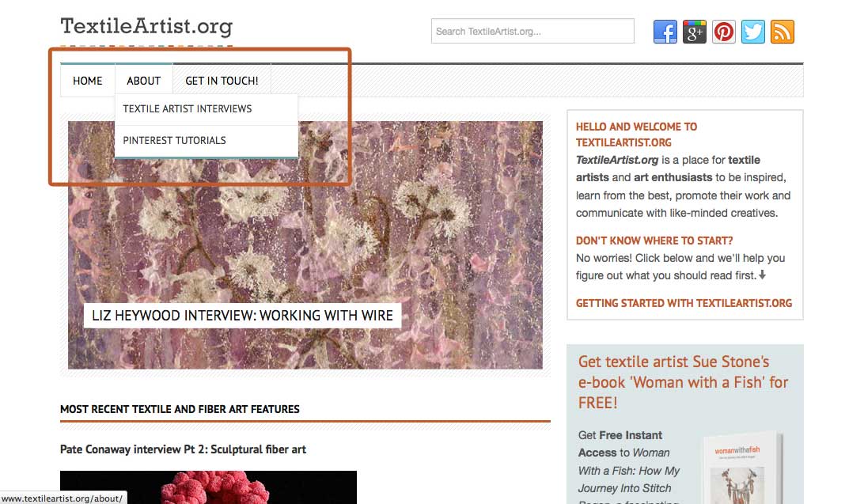Click the TextileArtist.org site logo
Viewport: 864px width, 504px height.
click(146, 26)
